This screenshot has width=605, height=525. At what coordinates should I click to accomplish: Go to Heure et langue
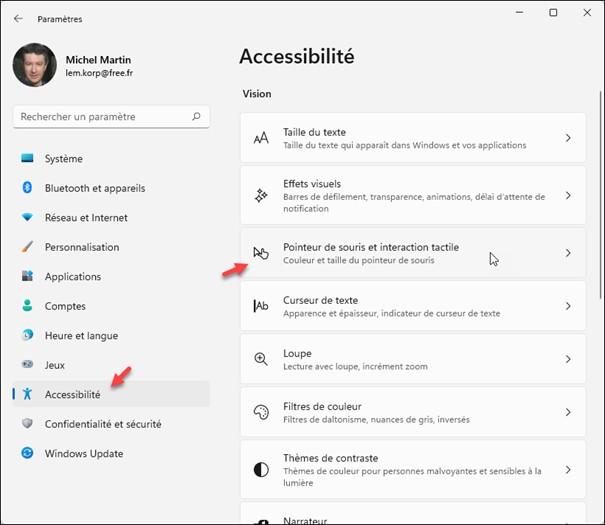tap(81, 336)
